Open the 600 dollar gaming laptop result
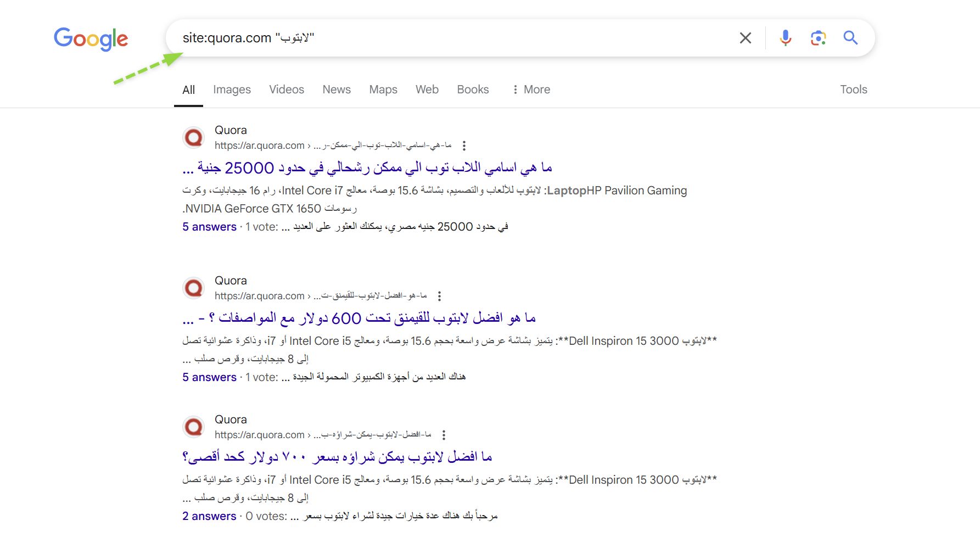This screenshot has width=980, height=537. coord(359,318)
